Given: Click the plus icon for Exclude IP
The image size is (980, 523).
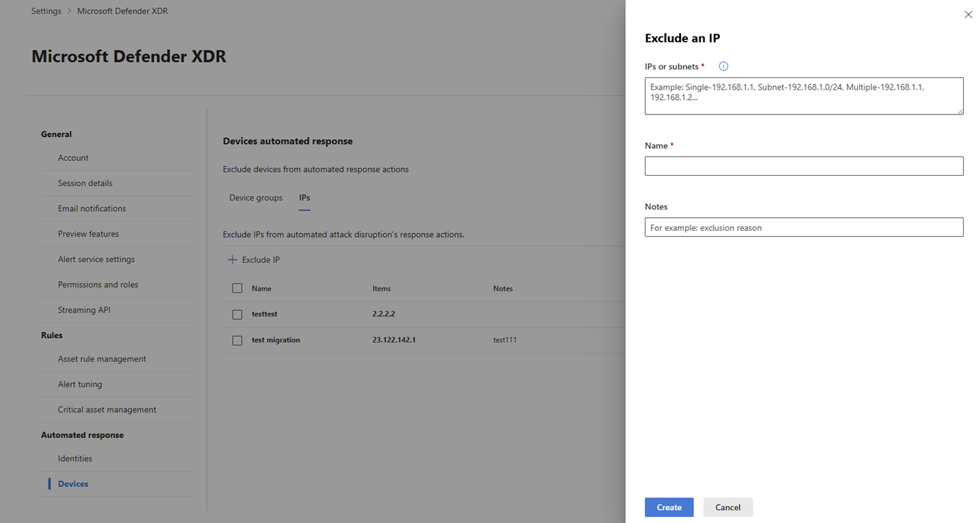Looking at the screenshot, I should tap(232, 260).
